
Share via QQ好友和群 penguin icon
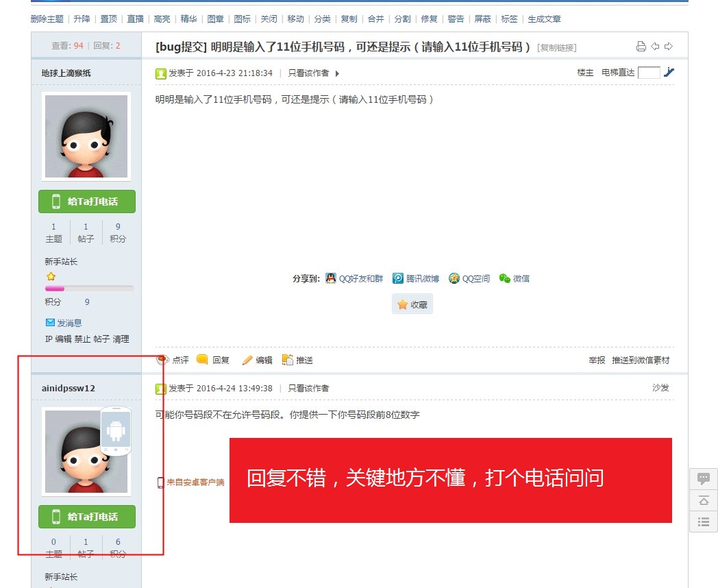pos(331,278)
